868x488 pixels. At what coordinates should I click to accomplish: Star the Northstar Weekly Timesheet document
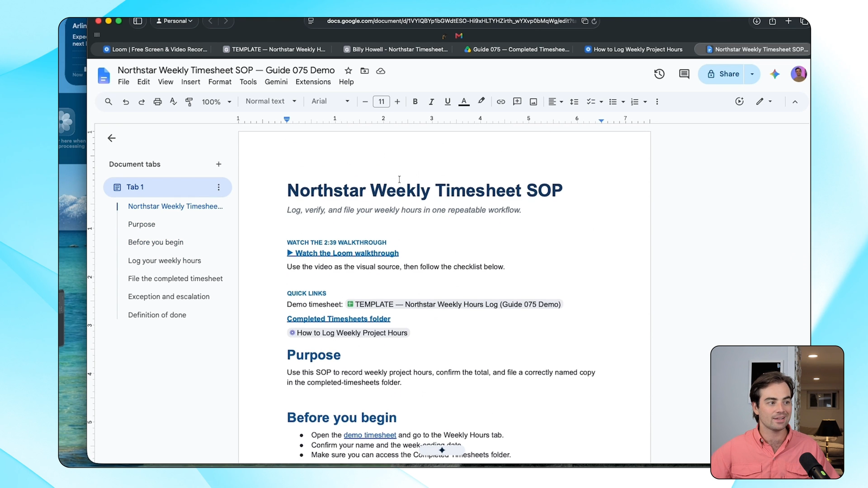(348, 70)
